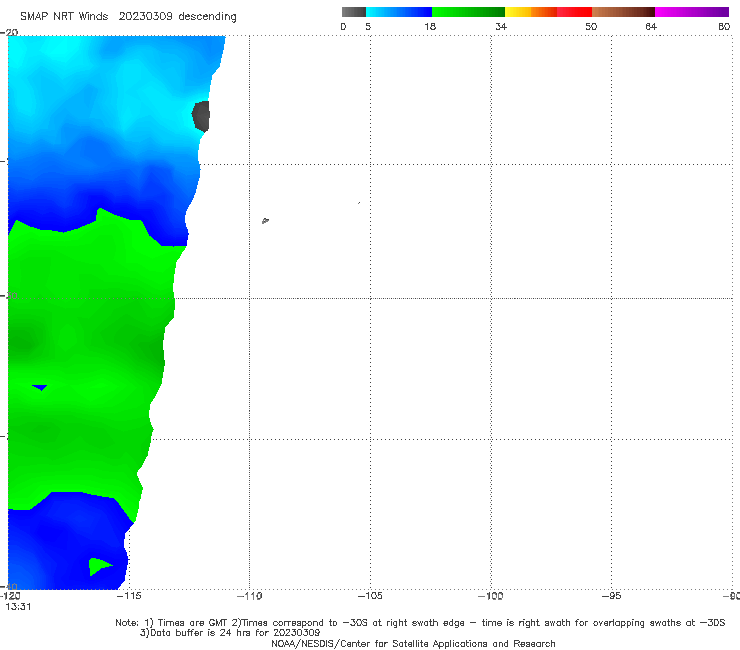
Task: Click longitude axis label -115
Action: pos(129,596)
